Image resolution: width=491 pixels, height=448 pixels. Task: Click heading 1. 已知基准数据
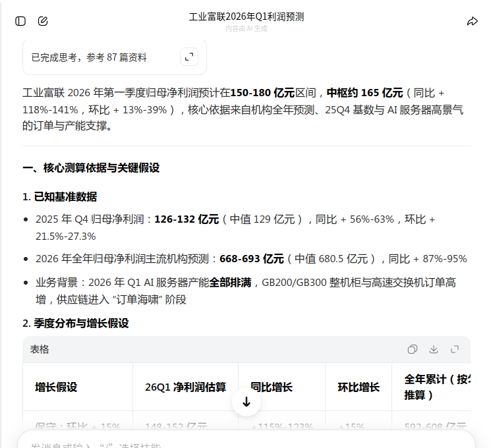pos(59,196)
